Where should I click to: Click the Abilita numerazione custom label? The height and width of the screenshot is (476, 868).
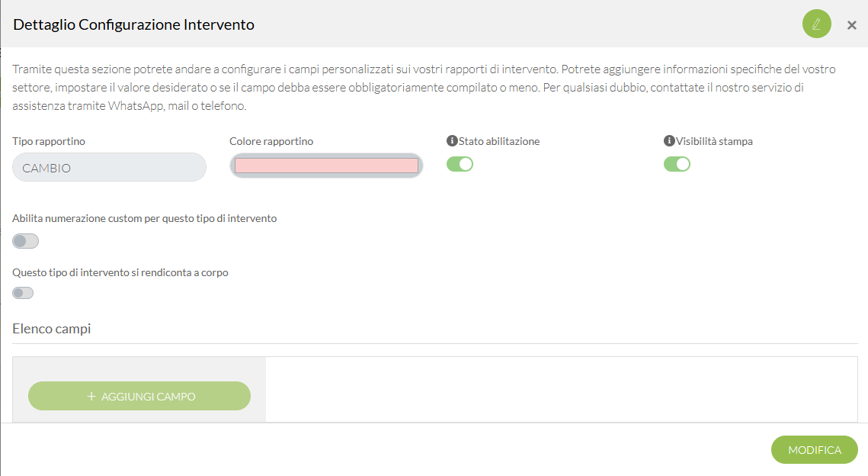(x=145, y=218)
